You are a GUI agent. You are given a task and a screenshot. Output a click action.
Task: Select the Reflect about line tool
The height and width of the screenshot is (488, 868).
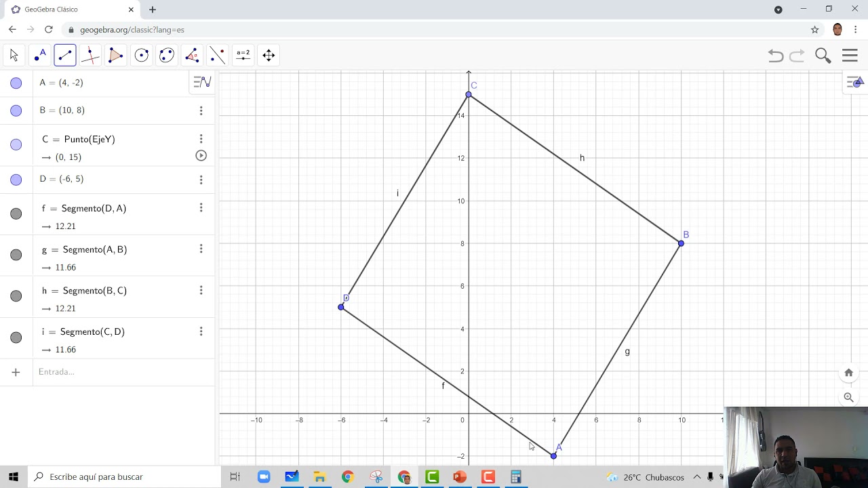(218, 56)
